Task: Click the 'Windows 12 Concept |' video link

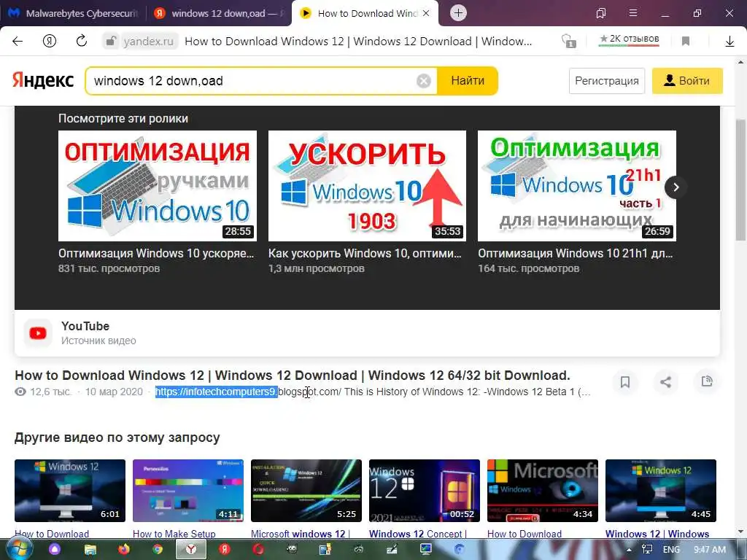Action: (x=418, y=534)
